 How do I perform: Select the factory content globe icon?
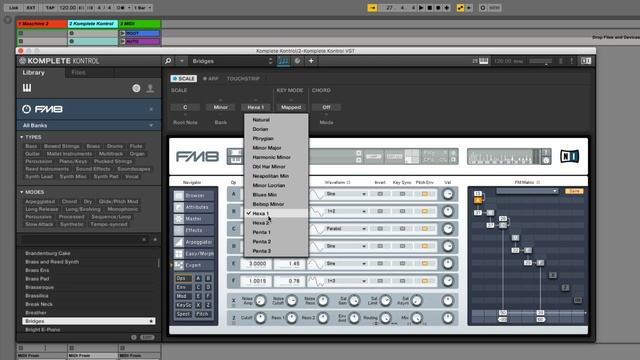136,88
